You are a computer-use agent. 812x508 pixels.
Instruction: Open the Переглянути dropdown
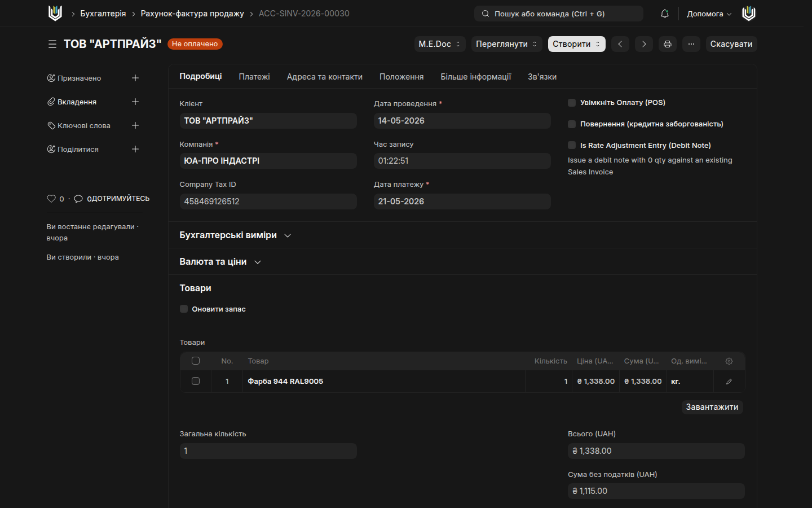pyautogui.click(x=506, y=44)
